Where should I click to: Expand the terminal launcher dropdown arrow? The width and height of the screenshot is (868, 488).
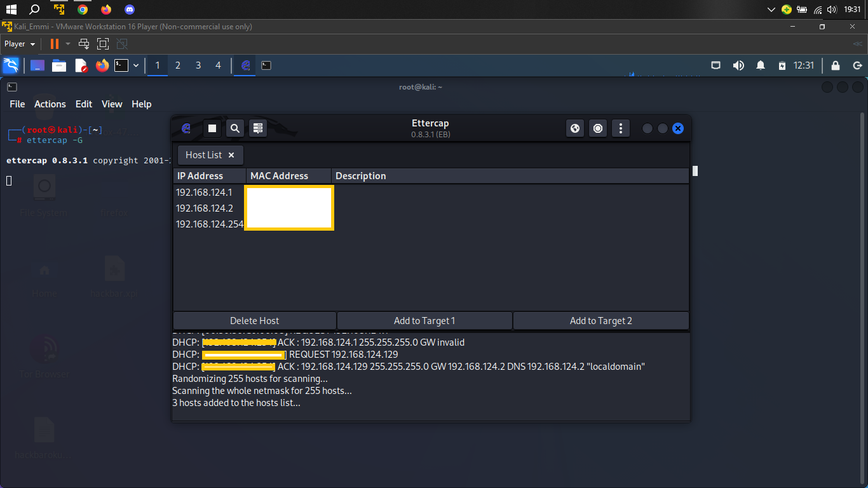click(136, 65)
